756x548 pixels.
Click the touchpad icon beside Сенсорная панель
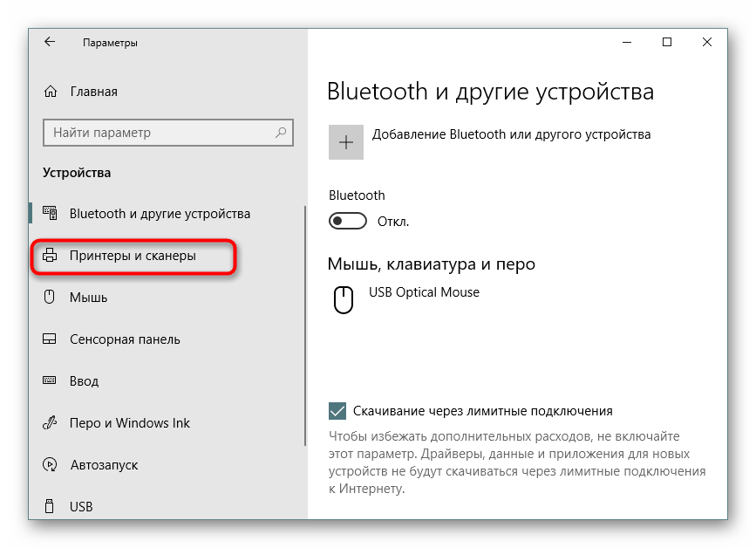(x=51, y=339)
